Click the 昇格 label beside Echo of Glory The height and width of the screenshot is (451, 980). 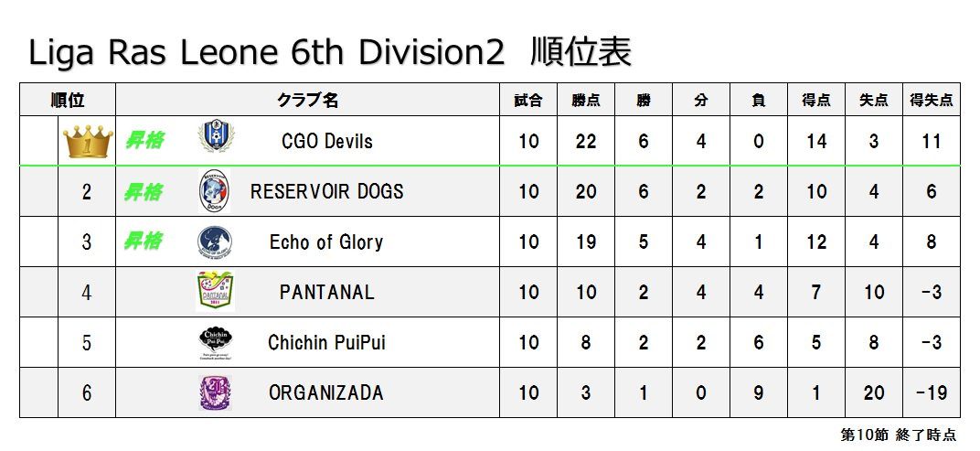pos(144,242)
